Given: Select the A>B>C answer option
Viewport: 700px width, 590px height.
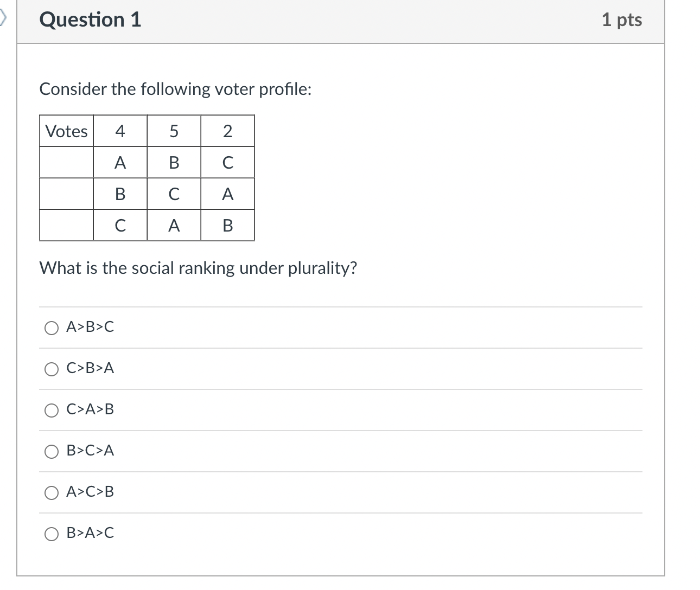Looking at the screenshot, I should [x=52, y=328].
